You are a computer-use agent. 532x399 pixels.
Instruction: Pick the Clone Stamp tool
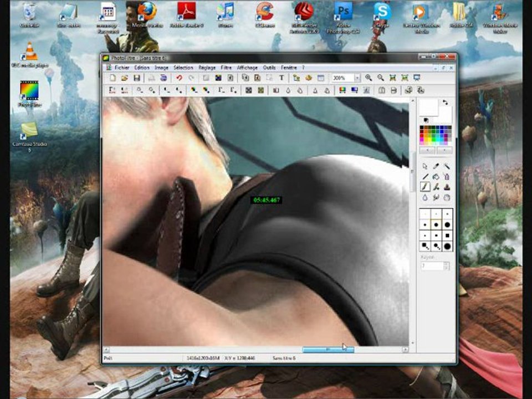(x=447, y=187)
